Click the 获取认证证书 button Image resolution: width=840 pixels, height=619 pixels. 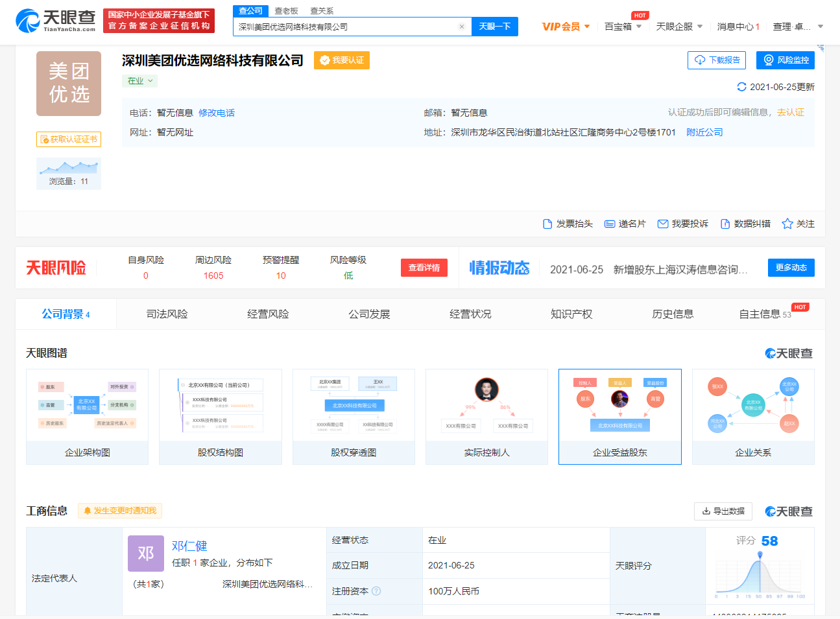coord(69,139)
